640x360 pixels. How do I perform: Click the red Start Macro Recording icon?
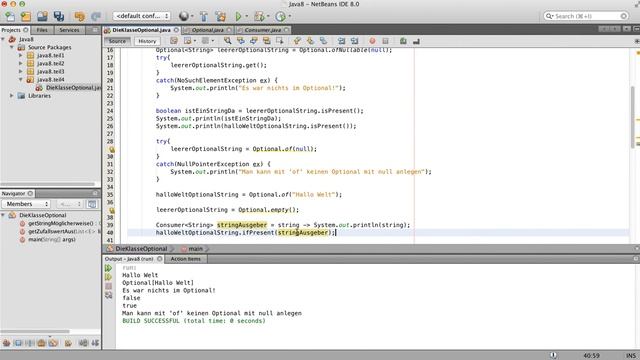point(372,41)
